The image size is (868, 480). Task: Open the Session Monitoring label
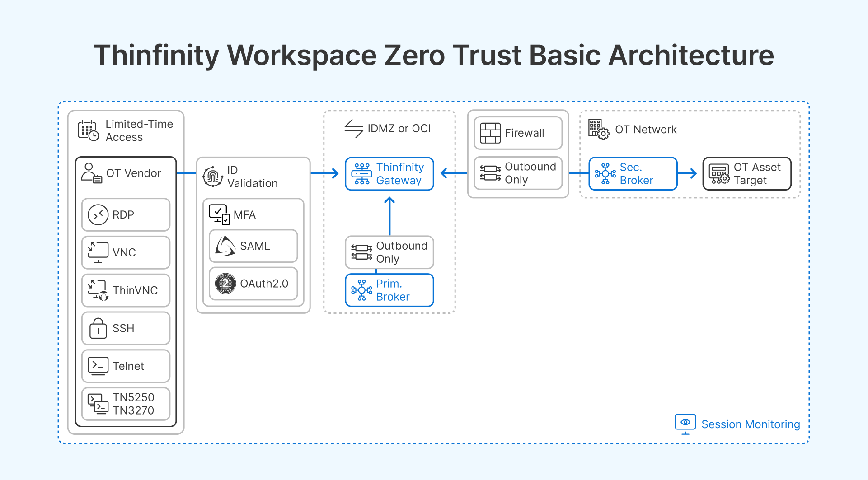pyautogui.click(x=751, y=424)
